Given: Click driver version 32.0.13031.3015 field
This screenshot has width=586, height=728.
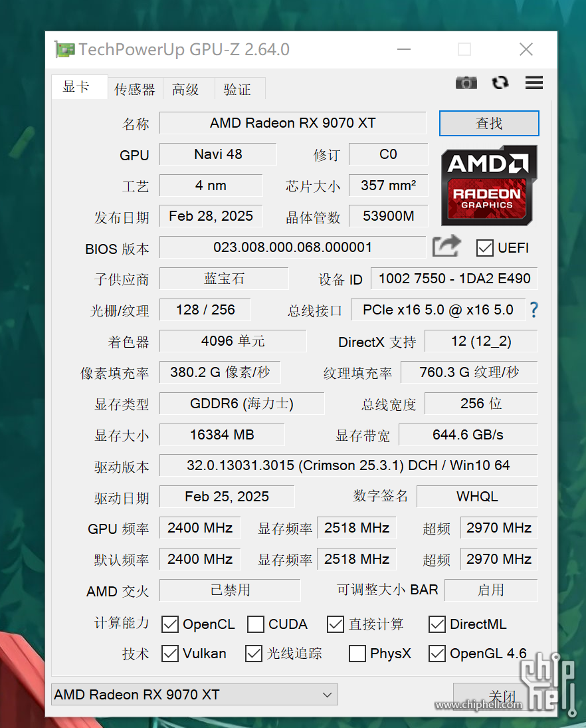Looking at the screenshot, I should click(x=348, y=465).
